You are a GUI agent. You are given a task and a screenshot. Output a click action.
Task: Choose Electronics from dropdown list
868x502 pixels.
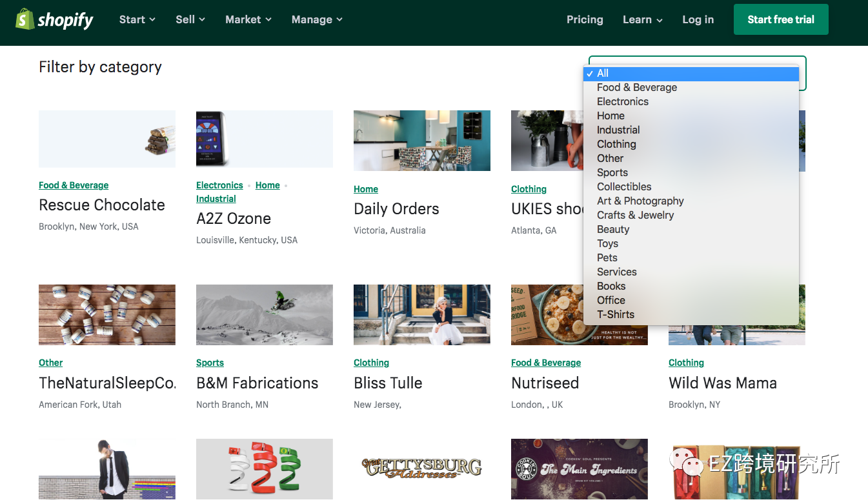click(691, 101)
